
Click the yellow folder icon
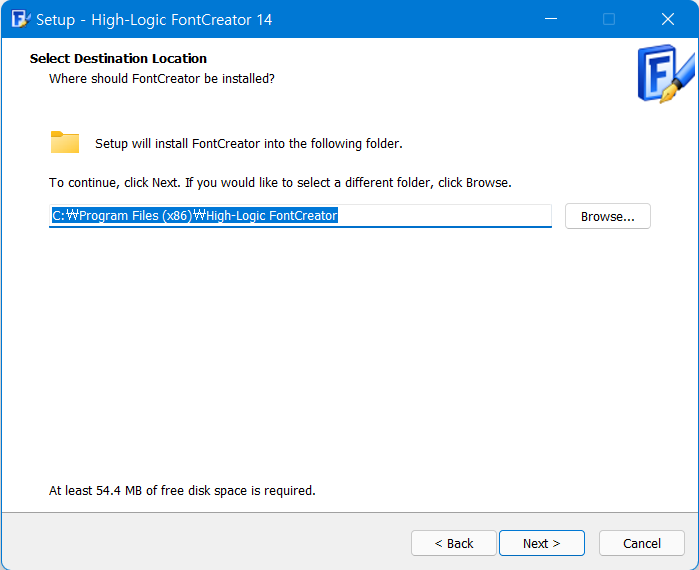click(x=65, y=143)
